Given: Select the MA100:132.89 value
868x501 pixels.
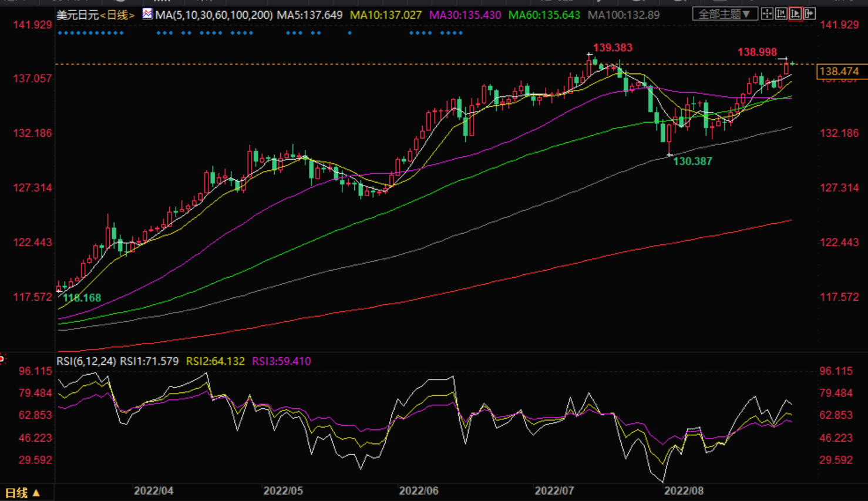Looking at the screenshot, I should coord(624,15).
